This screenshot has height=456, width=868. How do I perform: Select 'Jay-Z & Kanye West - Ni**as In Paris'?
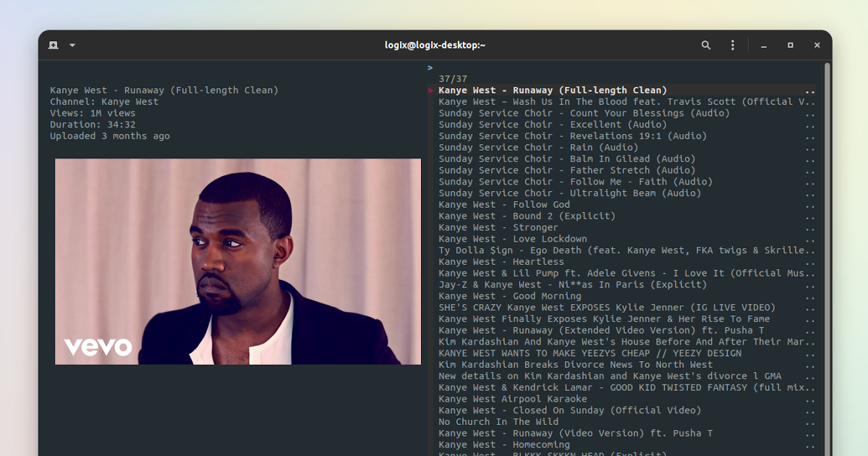pos(626,284)
